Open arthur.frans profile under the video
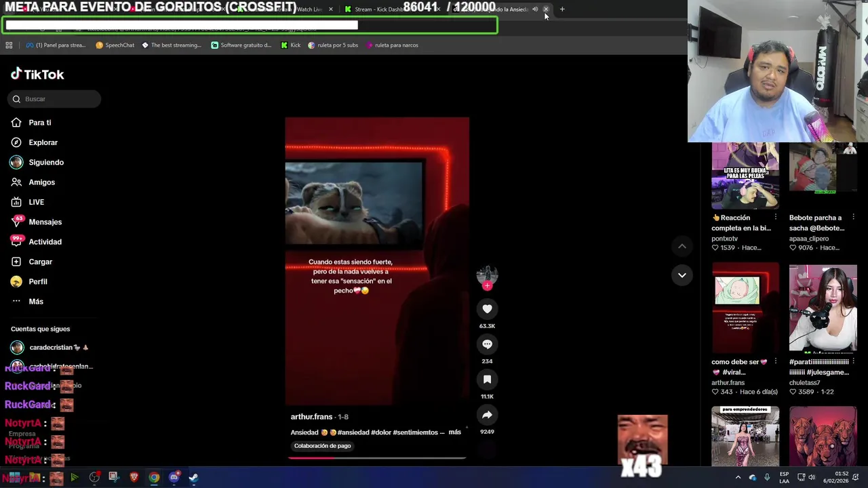This screenshot has width=868, height=488. [x=311, y=417]
